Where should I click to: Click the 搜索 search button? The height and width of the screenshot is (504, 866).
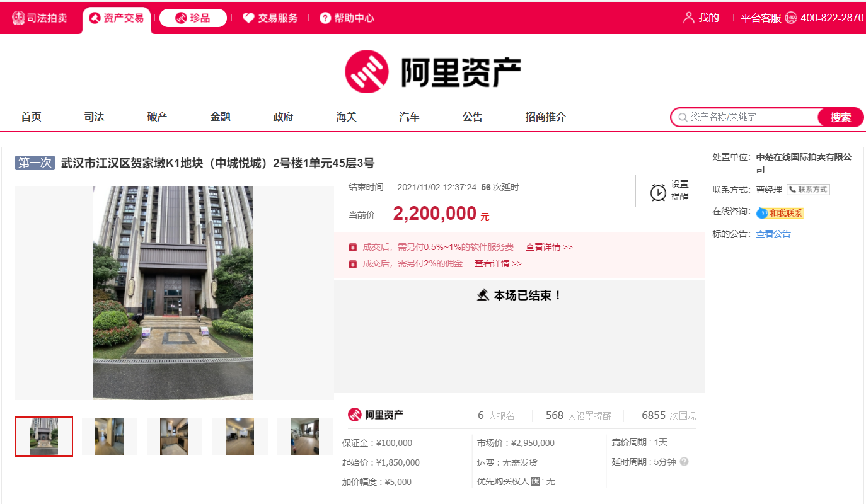841,117
